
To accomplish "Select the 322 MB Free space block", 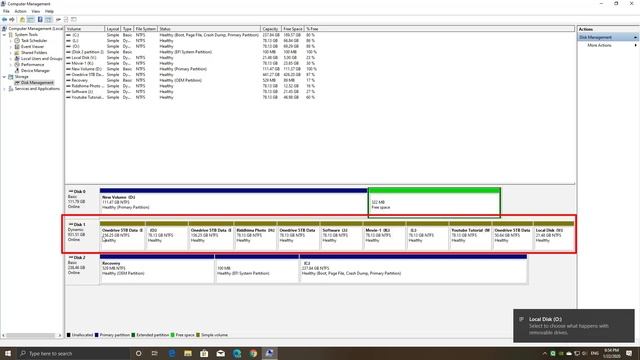I will coord(434,202).
